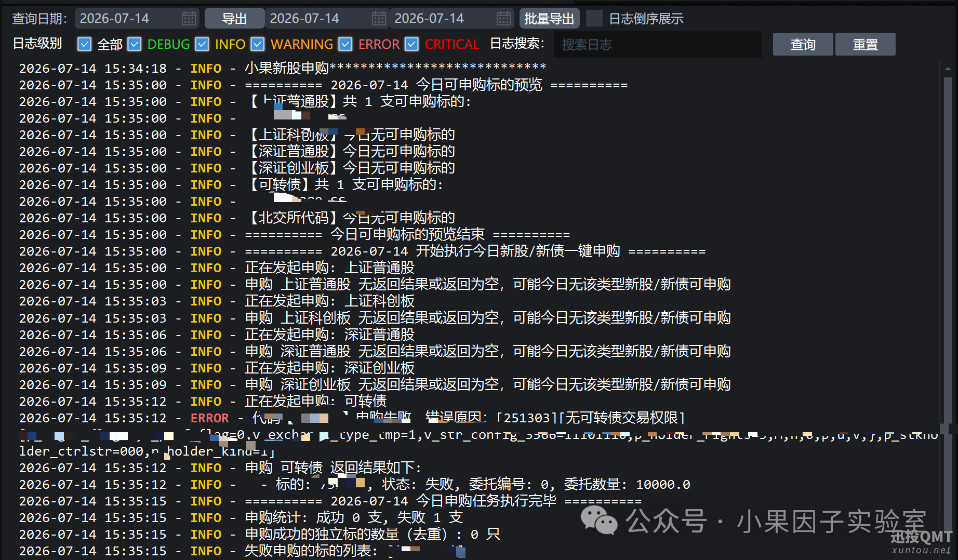Select log line 【深证创业板】今日无可申购标的
The width and height of the screenshot is (958, 560).
[237, 168]
